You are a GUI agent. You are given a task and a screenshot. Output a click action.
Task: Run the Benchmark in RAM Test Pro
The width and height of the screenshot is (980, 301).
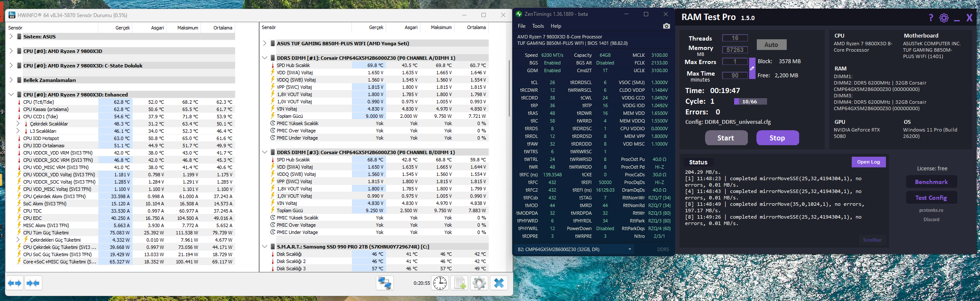coord(931,182)
